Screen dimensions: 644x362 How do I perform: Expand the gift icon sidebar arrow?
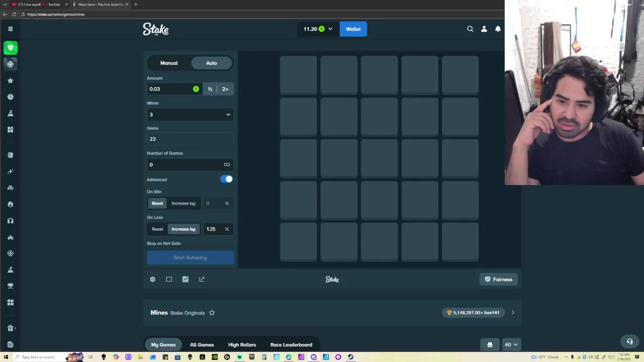[15, 328]
